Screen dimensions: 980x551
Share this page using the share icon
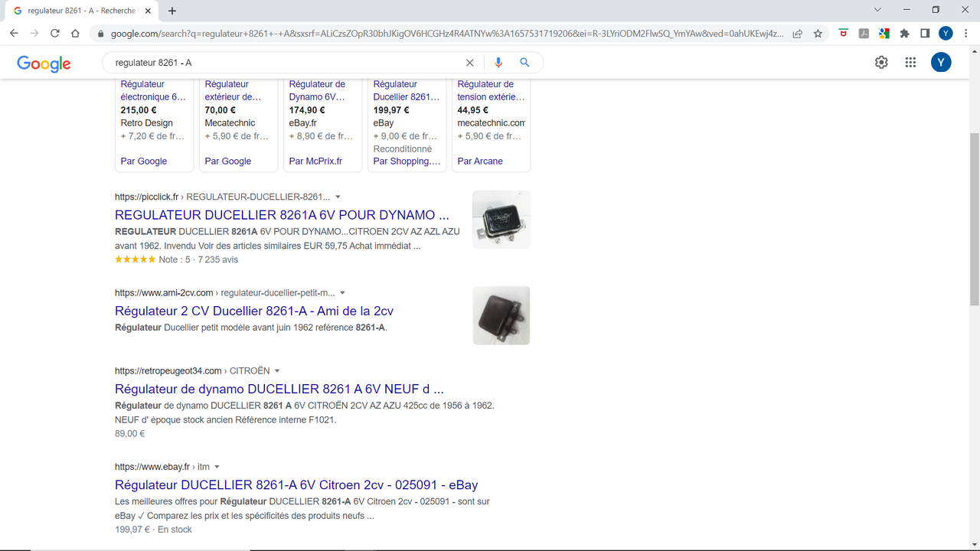pyautogui.click(x=798, y=34)
